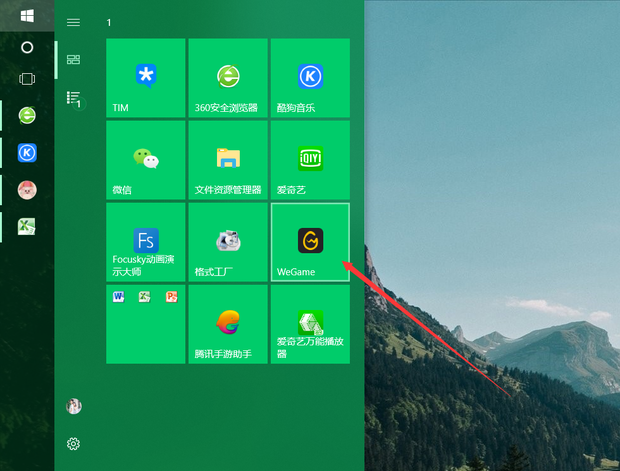Open the user account avatar menu

(74, 406)
